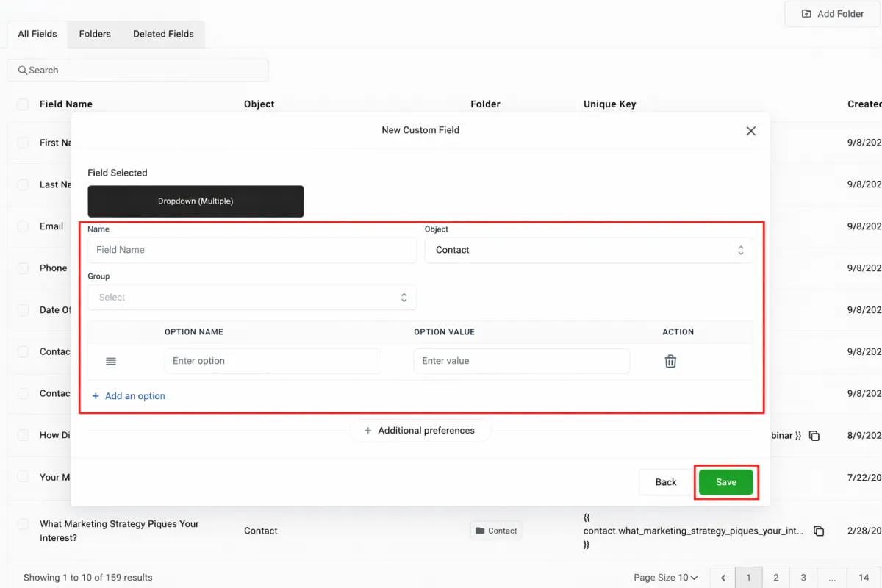Check the Phone row checkbox
Image resolution: width=882 pixels, height=588 pixels.
tap(23, 268)
